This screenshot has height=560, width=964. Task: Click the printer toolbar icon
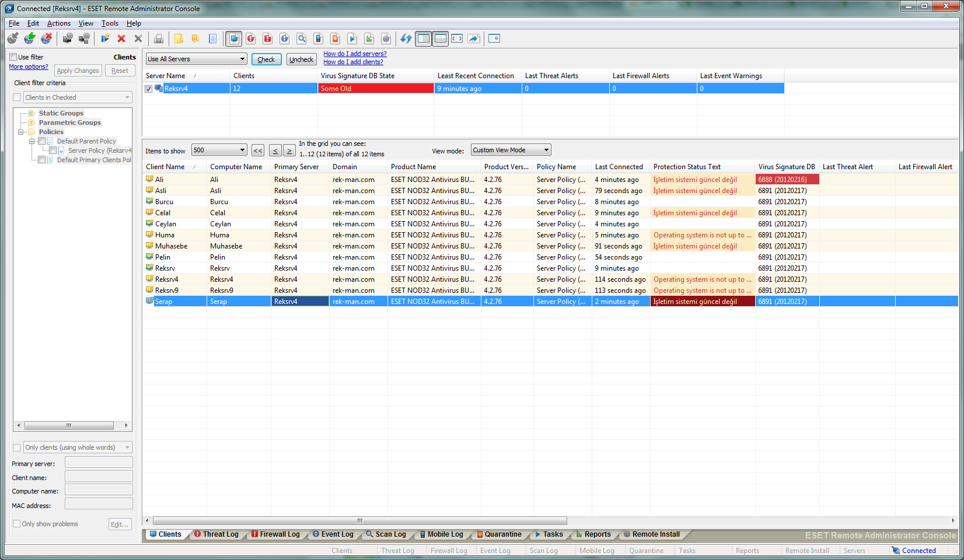coord(159,38)
